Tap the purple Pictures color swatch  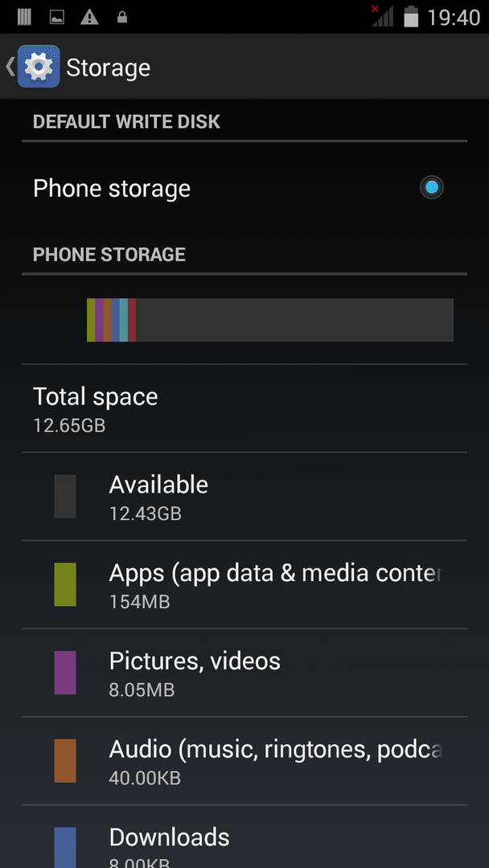coord(65,673)
